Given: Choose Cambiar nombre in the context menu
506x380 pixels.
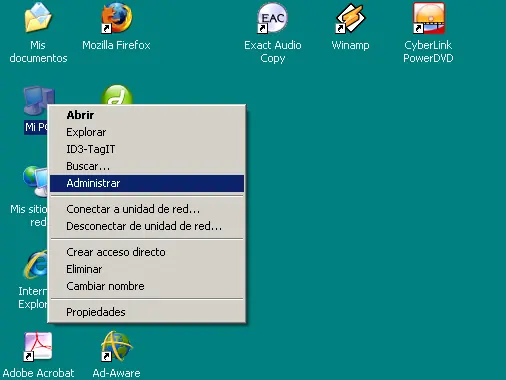Looking at the screenshot, I should pos(147,286).
